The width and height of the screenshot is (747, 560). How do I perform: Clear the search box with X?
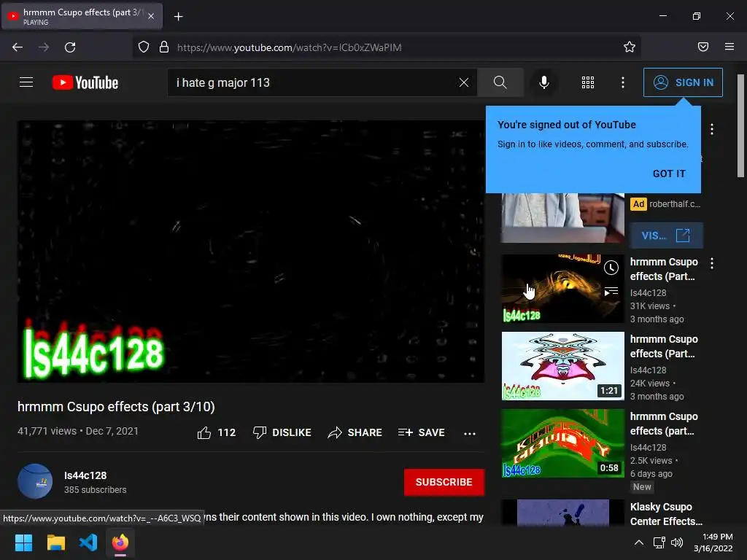pyautogui.click(x=463, y=82)
